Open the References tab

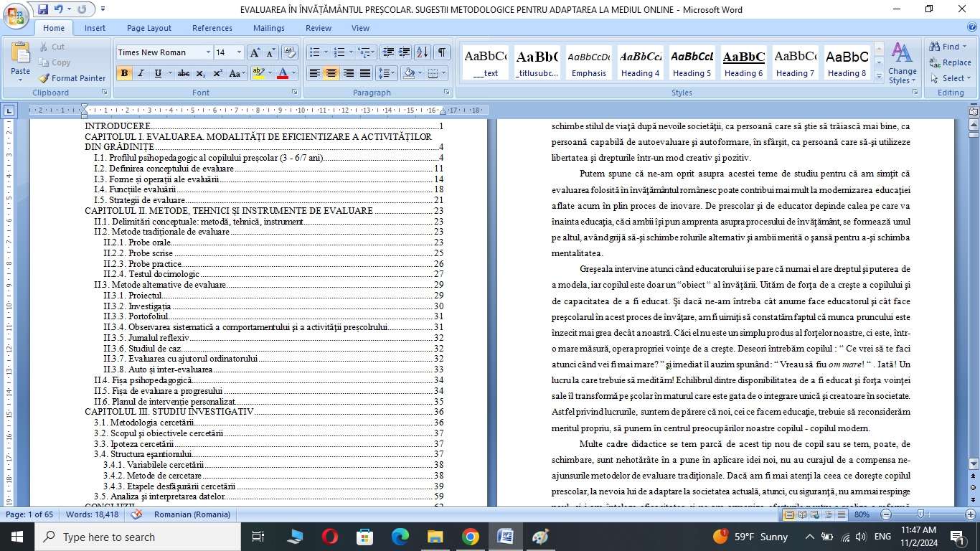pos(212,28)
